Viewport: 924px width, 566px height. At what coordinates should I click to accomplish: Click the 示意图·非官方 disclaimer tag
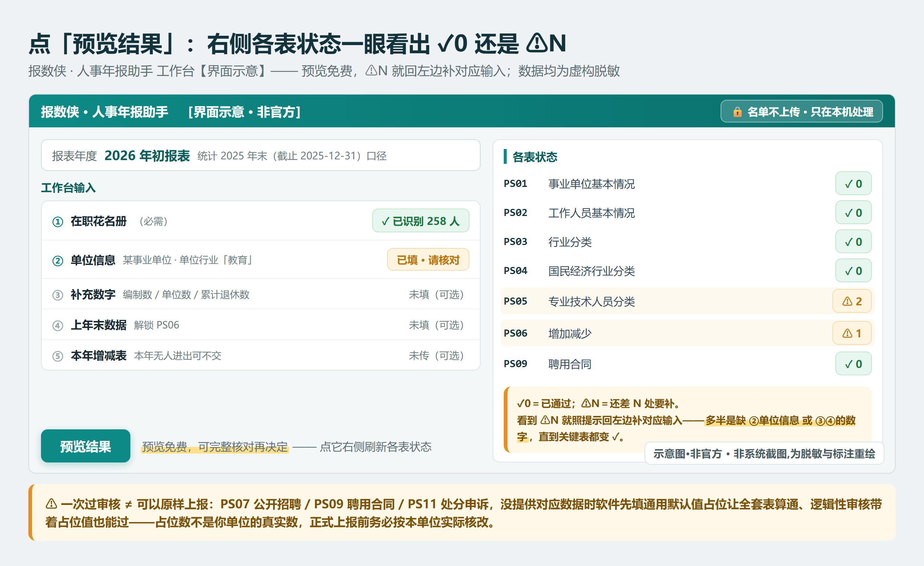(x=764, y=454)
